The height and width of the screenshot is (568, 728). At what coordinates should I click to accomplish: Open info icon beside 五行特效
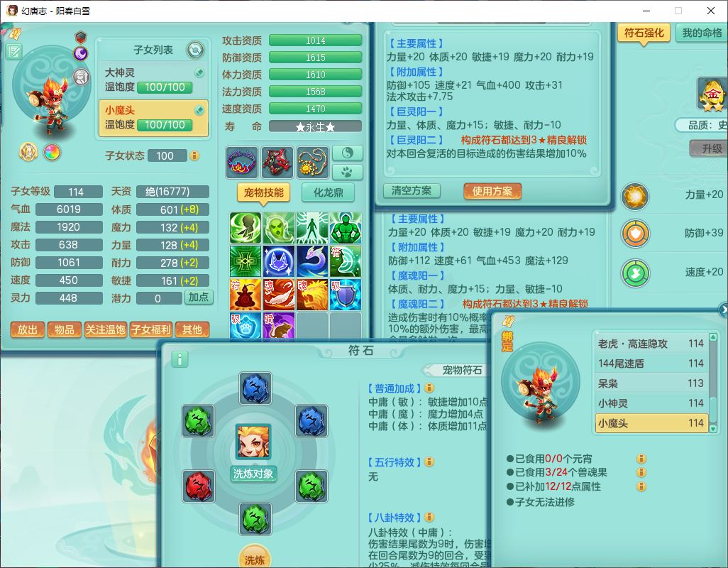pos(429,461)
